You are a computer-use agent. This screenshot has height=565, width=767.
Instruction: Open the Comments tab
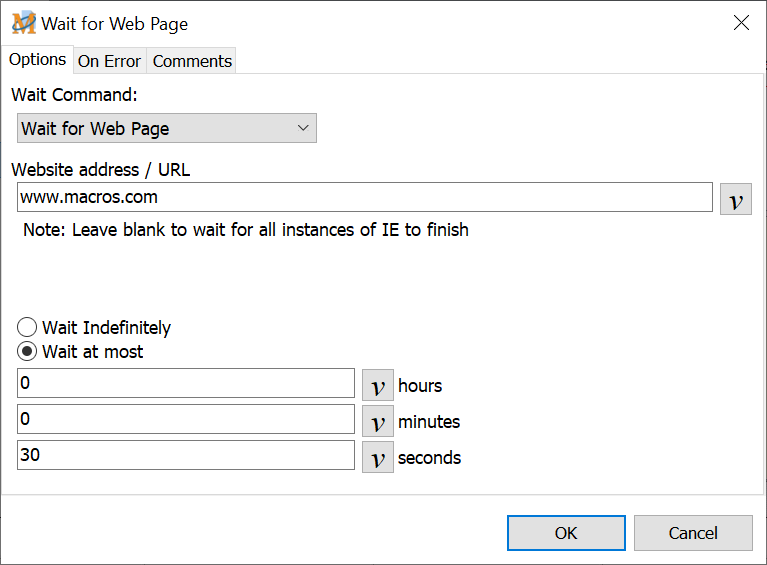pos(192,61)
